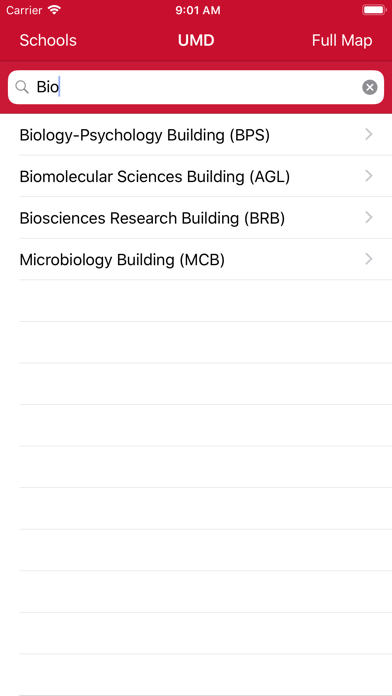Tap the battery indicator icon
This screenshot has width=392, height=696.
click(x=373, y=10)
